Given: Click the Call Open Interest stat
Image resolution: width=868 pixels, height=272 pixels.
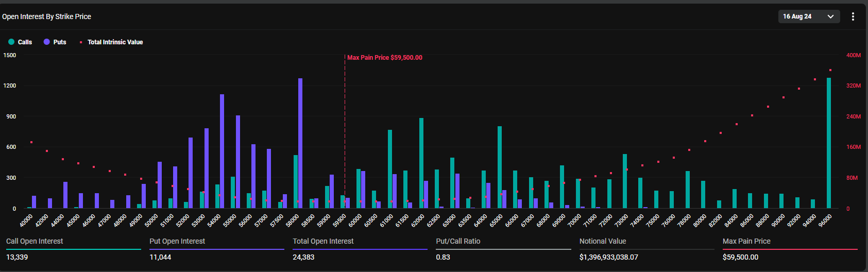Looking at the screenshot, I should coord(35,241).
